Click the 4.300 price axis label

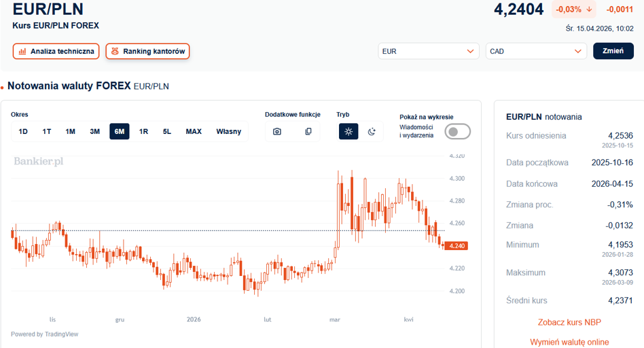457,178
